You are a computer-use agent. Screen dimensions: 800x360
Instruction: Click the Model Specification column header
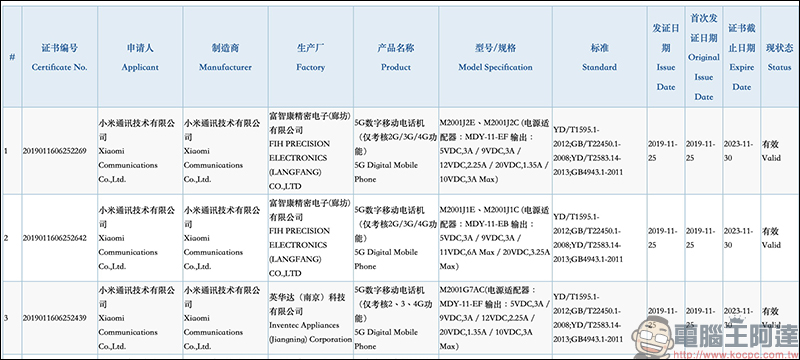click(x=495, y=57)
